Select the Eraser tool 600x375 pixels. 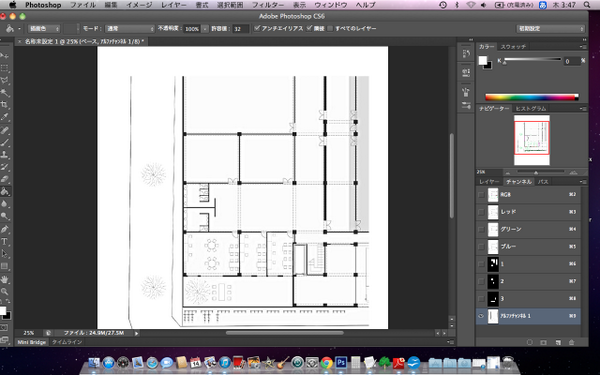pos(5,179)
